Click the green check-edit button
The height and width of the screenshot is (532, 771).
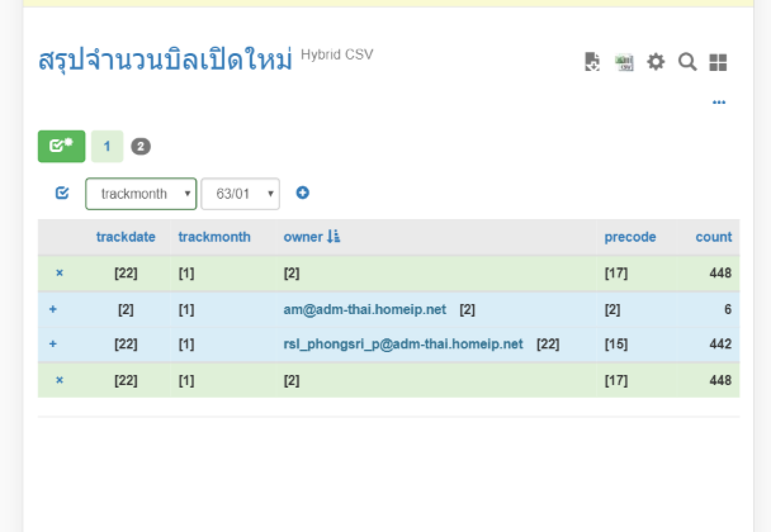(61, 146)
